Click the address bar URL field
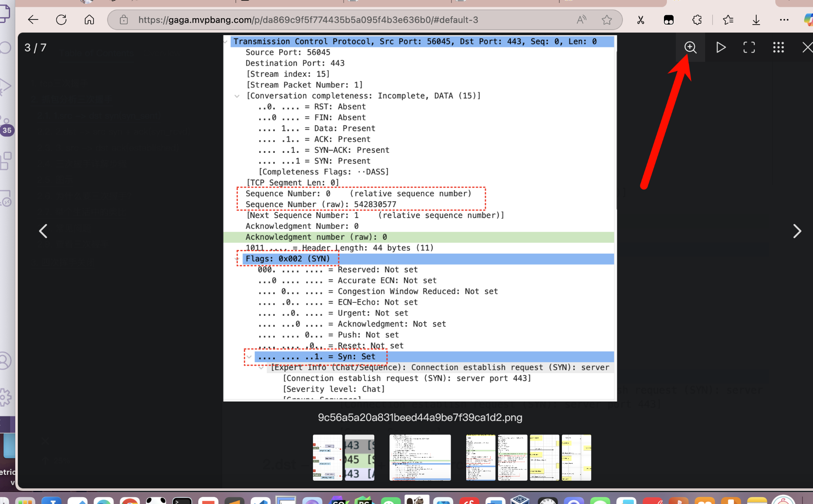Viewport: 813px width, 504px height. pos(308,20)
